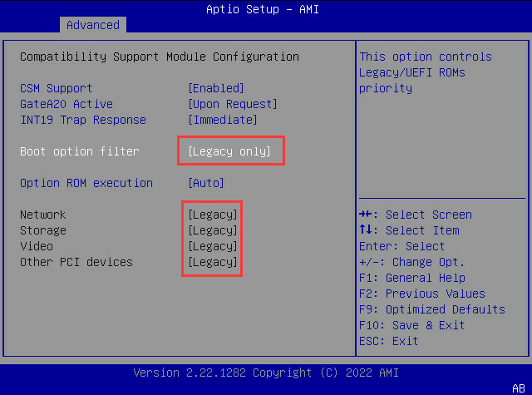Click the ESC Exit hint

[388, 341]
